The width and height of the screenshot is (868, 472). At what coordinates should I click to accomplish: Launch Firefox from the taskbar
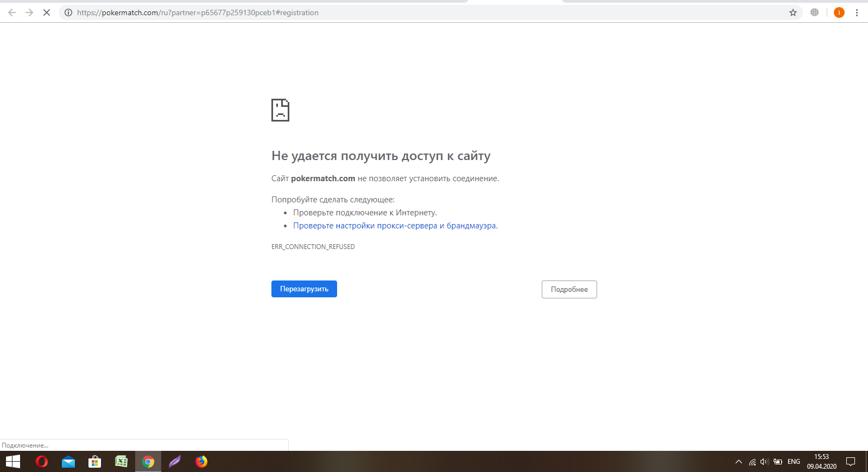(x=201, y=462)
